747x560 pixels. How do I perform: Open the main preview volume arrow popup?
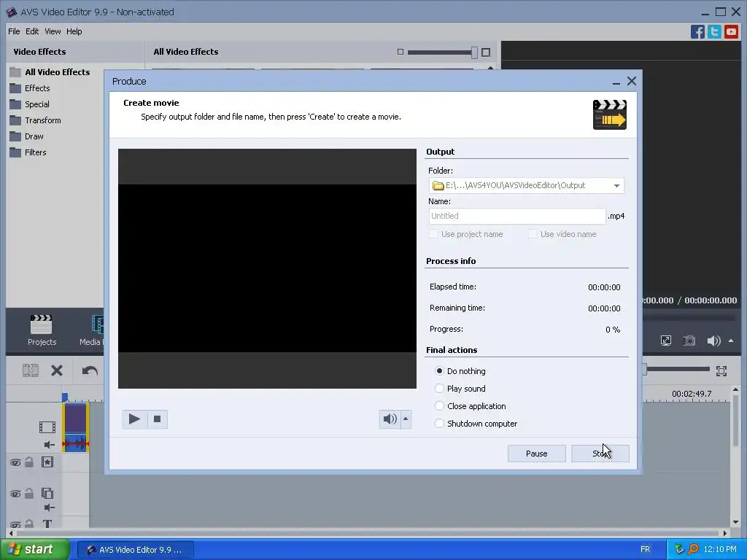point(731,341)
